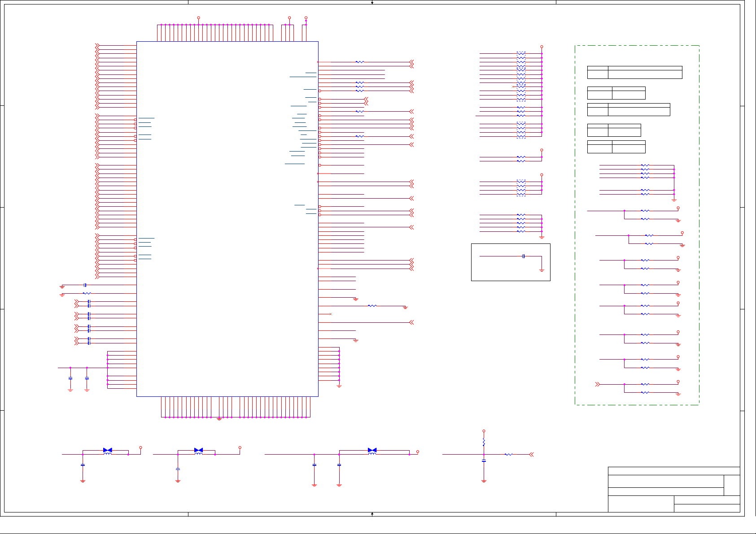Select the ground symbol under the chip's bottom pins
Image resolution: width=756 pixels, height=534 pixels.
[x=219, y=419]
